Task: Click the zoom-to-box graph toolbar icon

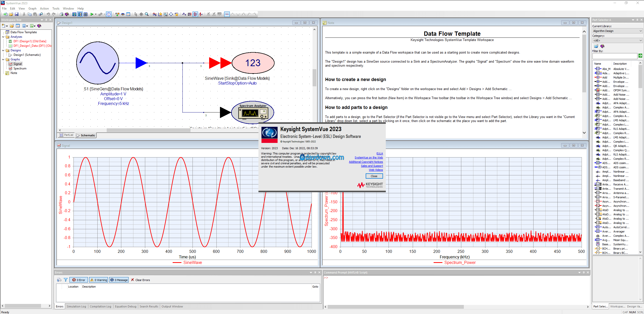Action: coord(166,14)
